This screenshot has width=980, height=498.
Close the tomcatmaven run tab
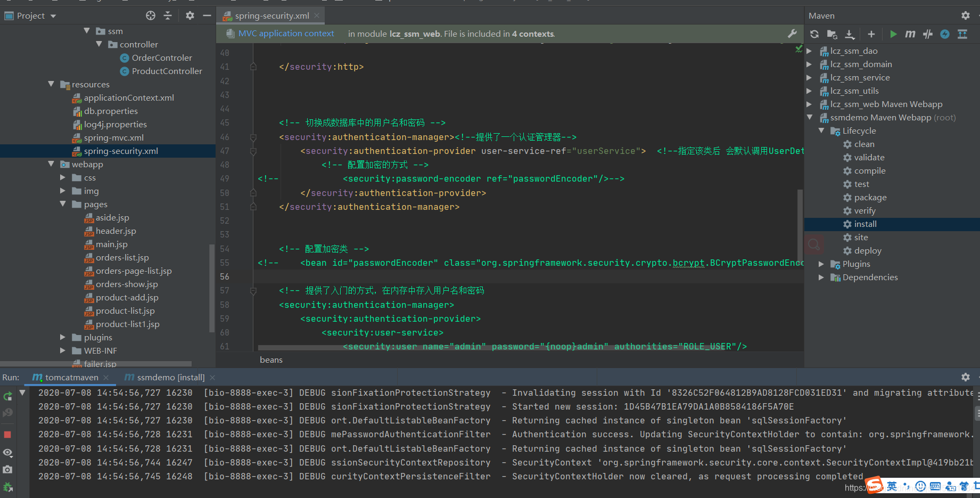coord(106,378)
